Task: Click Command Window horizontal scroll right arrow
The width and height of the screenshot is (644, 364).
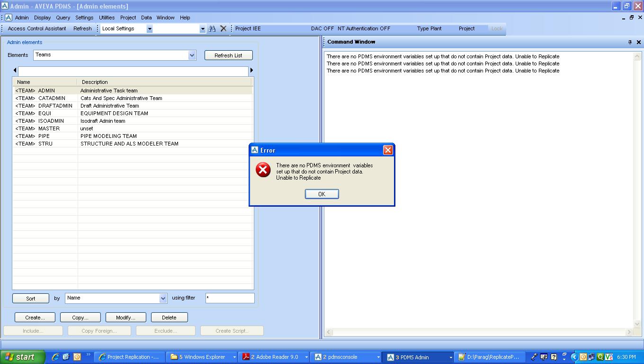Action: coord(629,332)
